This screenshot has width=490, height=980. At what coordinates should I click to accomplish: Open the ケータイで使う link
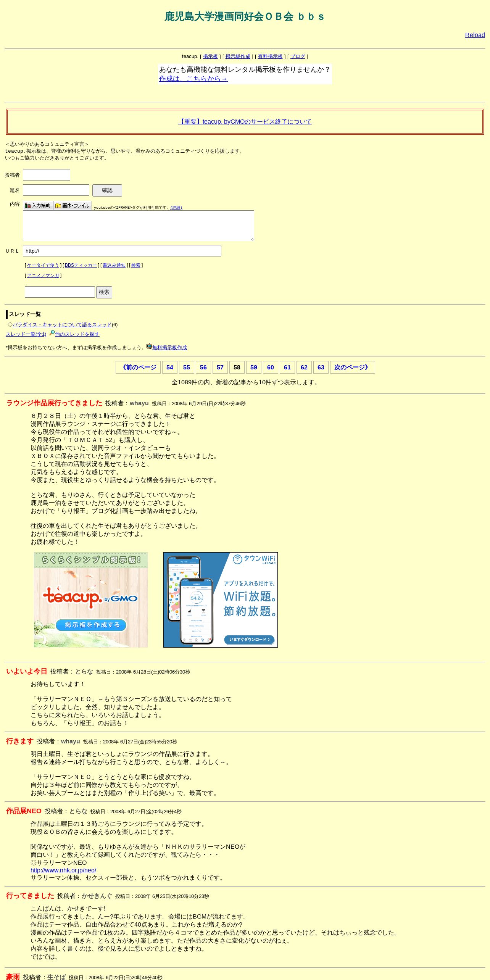click(43, 265)
